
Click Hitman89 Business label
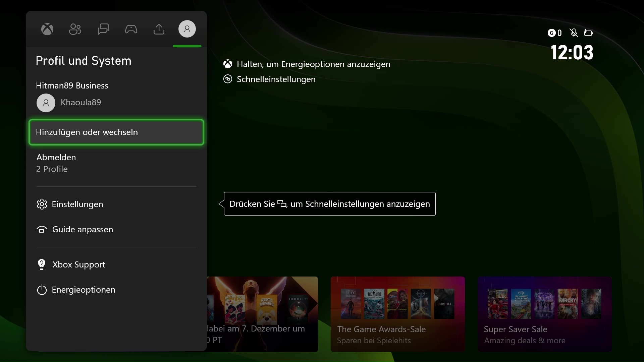[x=72, y=85]
